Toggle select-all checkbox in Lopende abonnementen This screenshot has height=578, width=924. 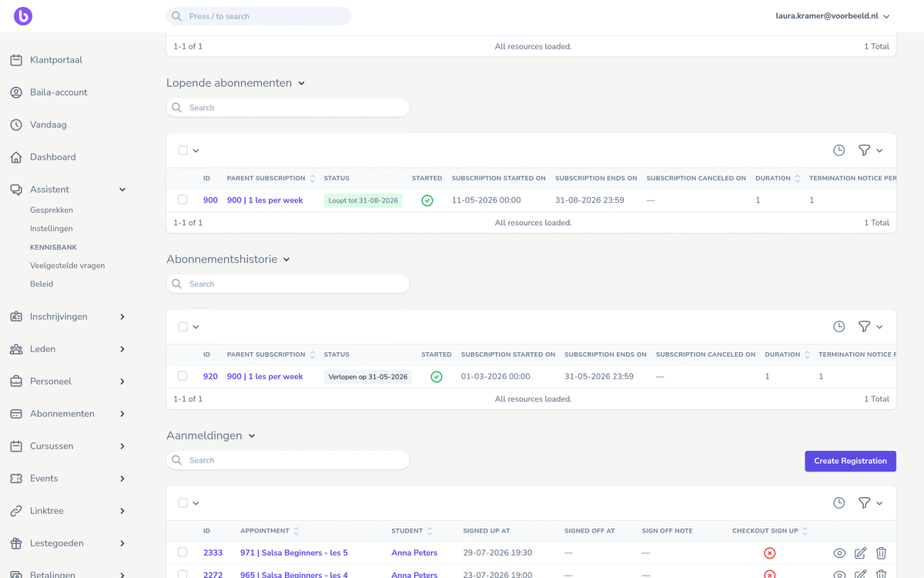(183, 150)
